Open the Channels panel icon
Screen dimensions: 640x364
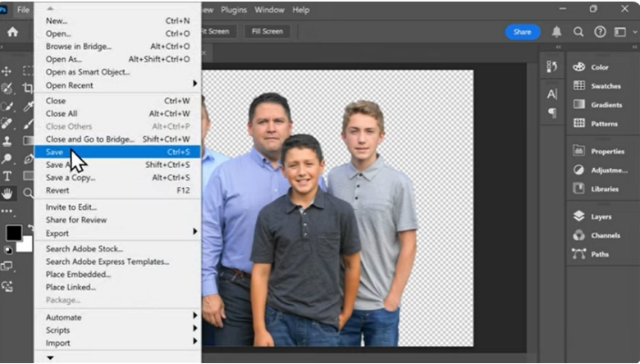click(x=578, y=235)
